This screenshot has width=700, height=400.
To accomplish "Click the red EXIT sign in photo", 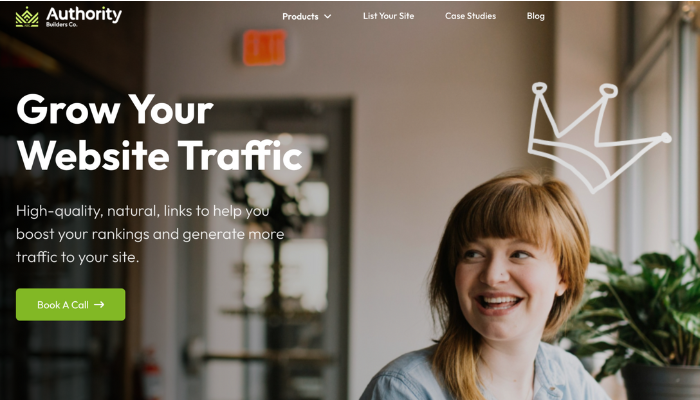I will coord(264,47).
